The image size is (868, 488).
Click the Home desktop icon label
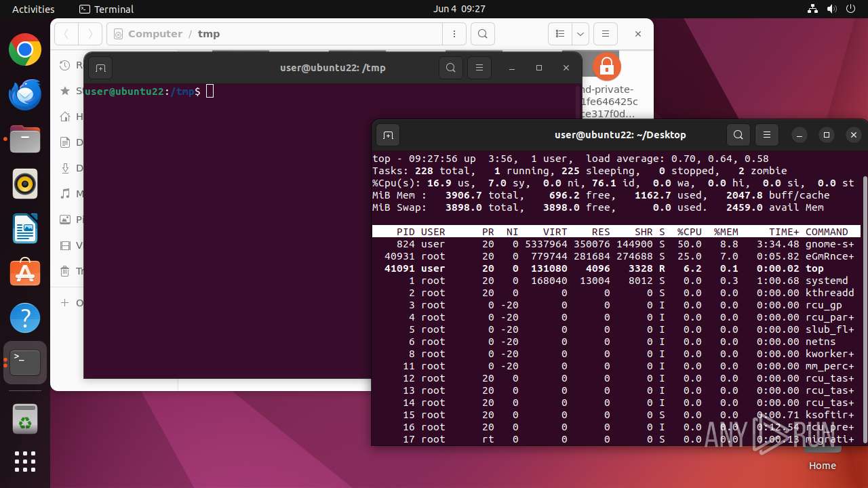click(822, 466)
